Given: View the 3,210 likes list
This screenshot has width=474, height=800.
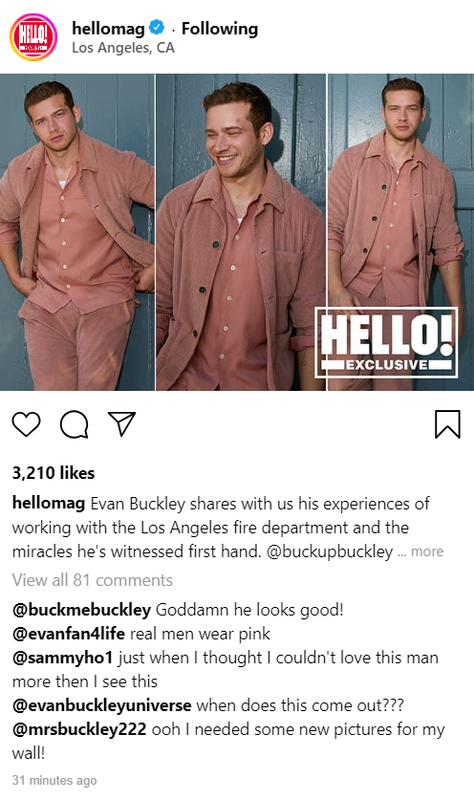Looking at the screenshot, I should (54, 473).
